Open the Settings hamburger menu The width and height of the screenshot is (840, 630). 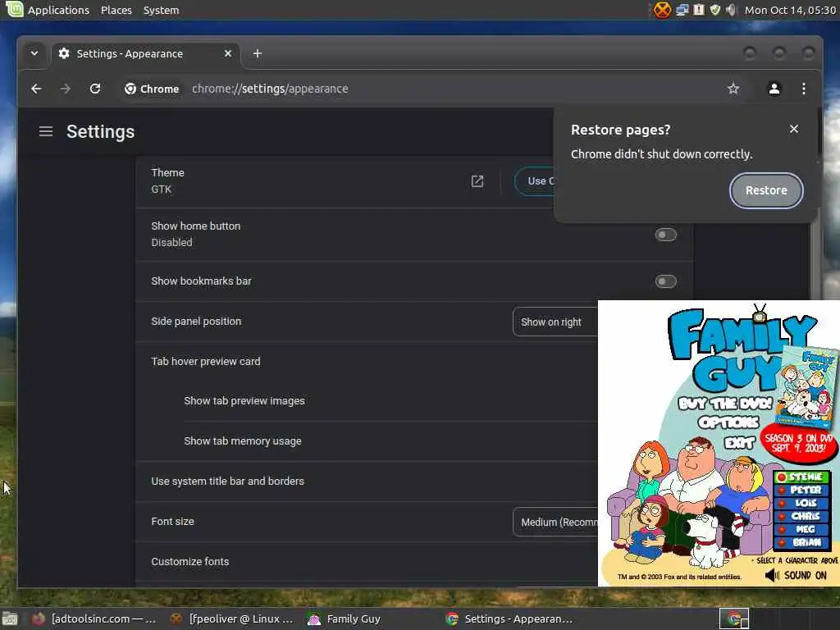point(46,131)
